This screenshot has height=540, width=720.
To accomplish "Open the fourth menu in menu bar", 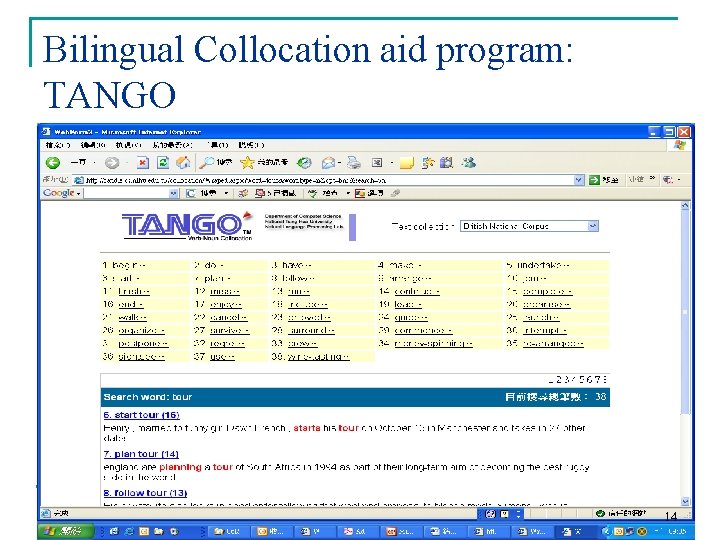I will pyautogui.click(x=172, y=145).
